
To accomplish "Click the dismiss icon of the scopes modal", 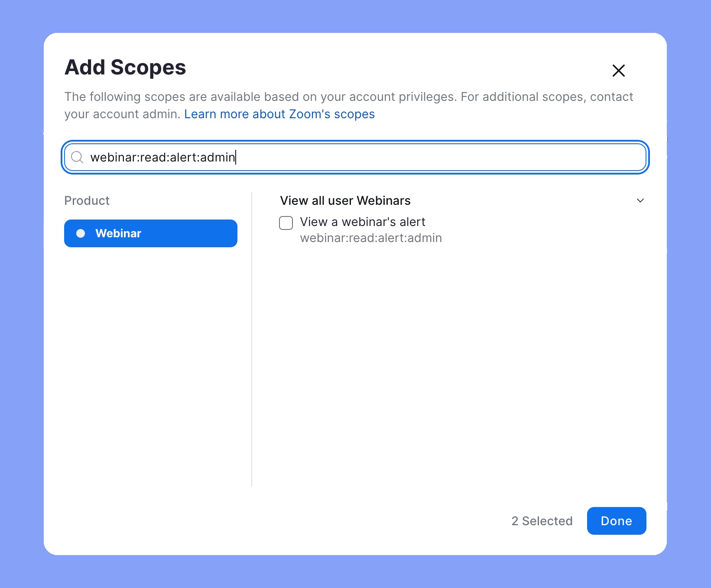I will coord(618,71).
